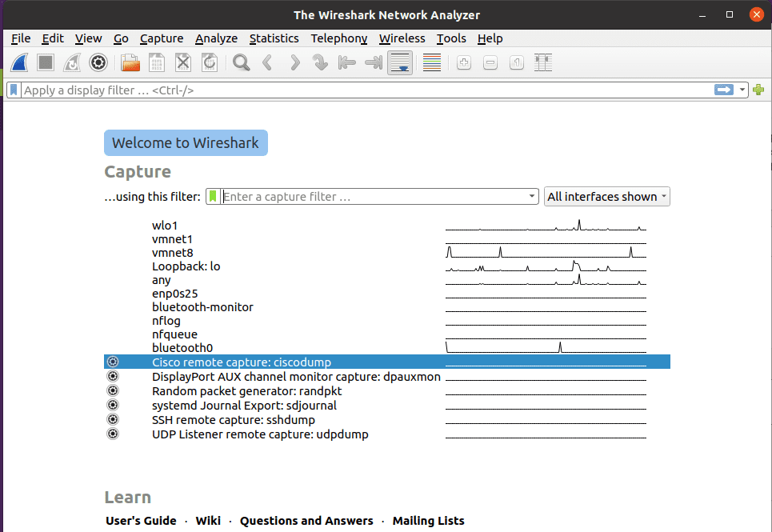Select the nflog interface
772x532 pixels.
(387, 321)
